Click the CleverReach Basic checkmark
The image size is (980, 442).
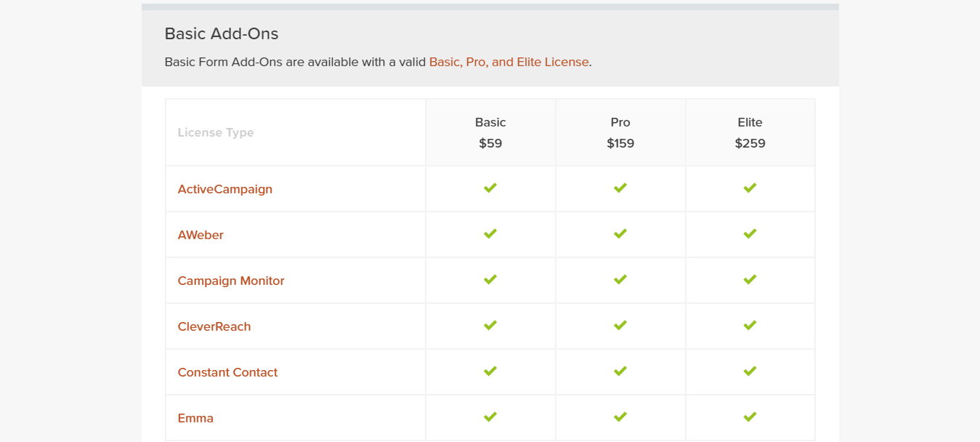[490, 326]
